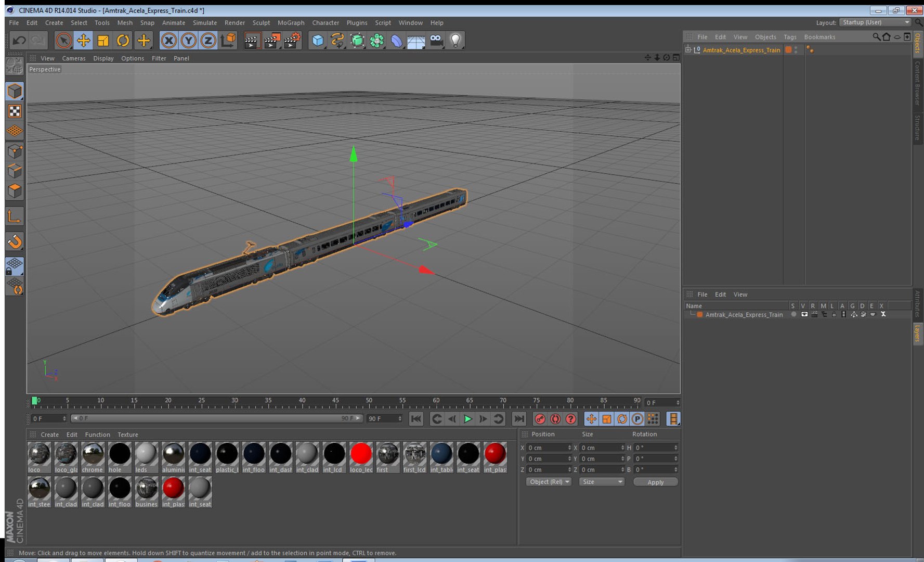
Task: Switch to Texture mode checker icon
Action: click(x=15, y=111)
